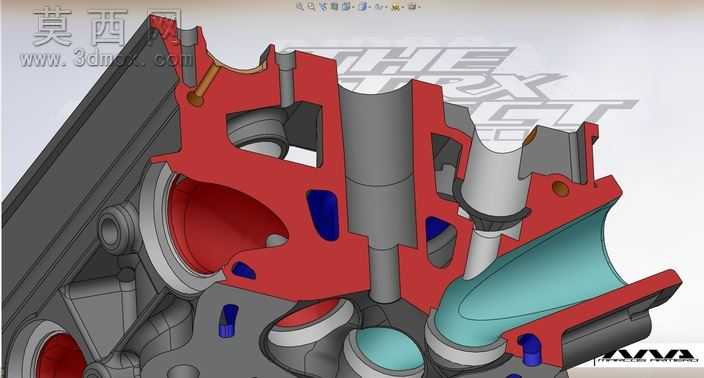Click the Hide/Show Items icon
704x378 pixels.
(379, 7)
